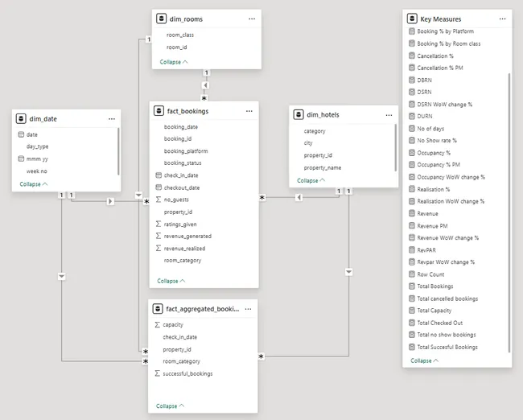The image size is (523, 420).
Task: Click filter arrow on dim_date to fact_aggregated_bookings line
Action: click(61, 277)
